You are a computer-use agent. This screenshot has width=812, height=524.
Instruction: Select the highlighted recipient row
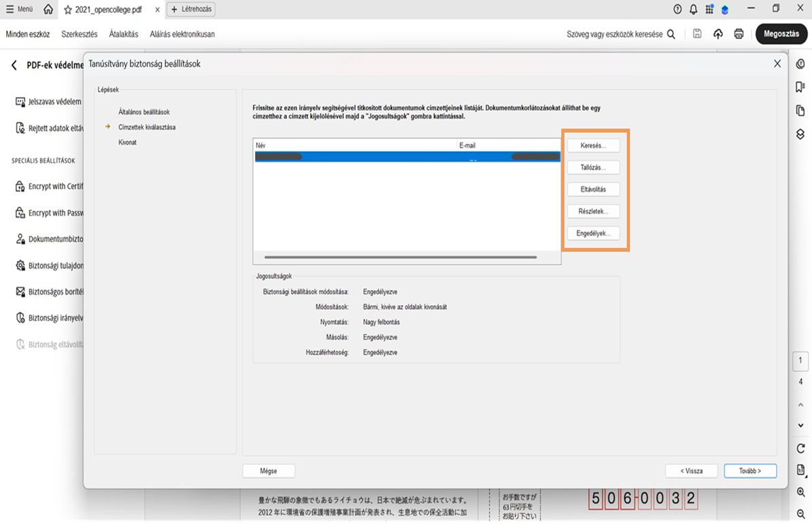point(407,157)
